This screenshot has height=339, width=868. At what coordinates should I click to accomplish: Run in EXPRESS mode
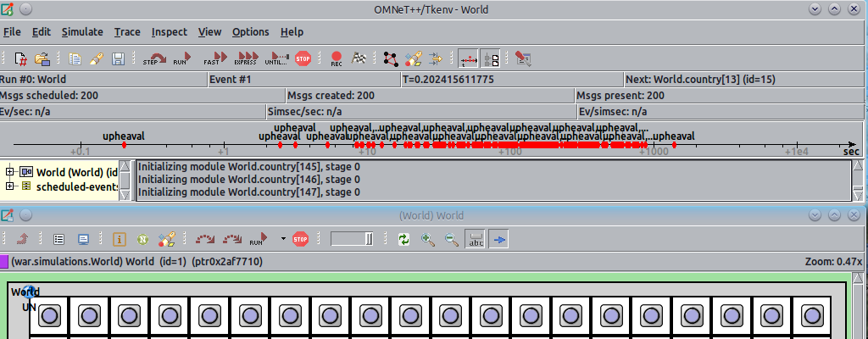tap(245, 59)
